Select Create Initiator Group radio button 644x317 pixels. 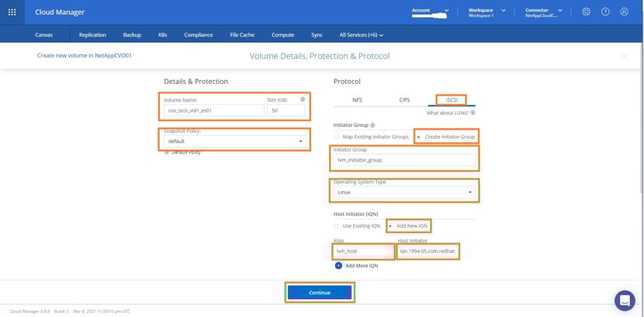(420, 137)
